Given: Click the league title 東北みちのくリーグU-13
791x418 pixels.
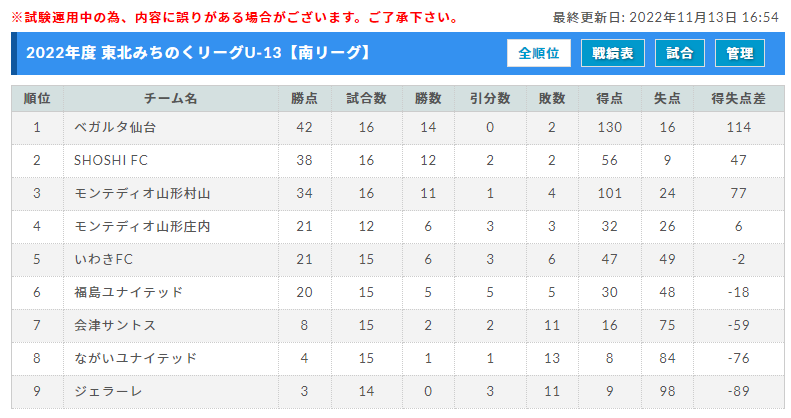Looking at the screenshot, I should pos(191,52).
